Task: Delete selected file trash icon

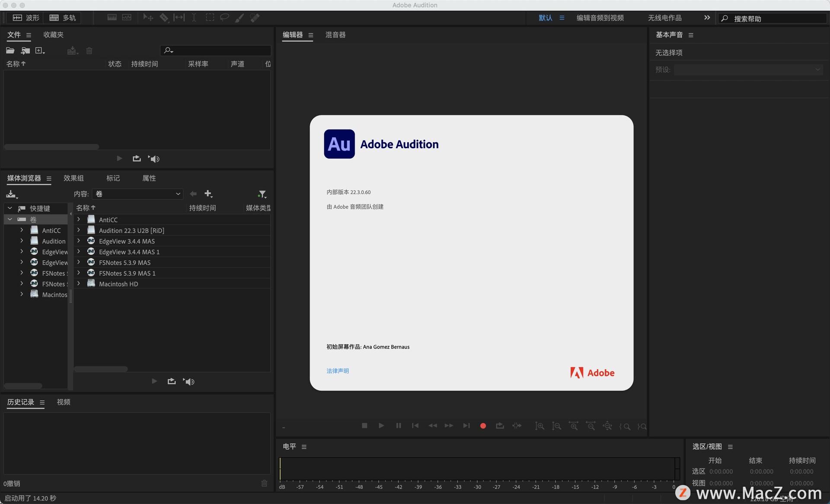Action: (89, 51)
